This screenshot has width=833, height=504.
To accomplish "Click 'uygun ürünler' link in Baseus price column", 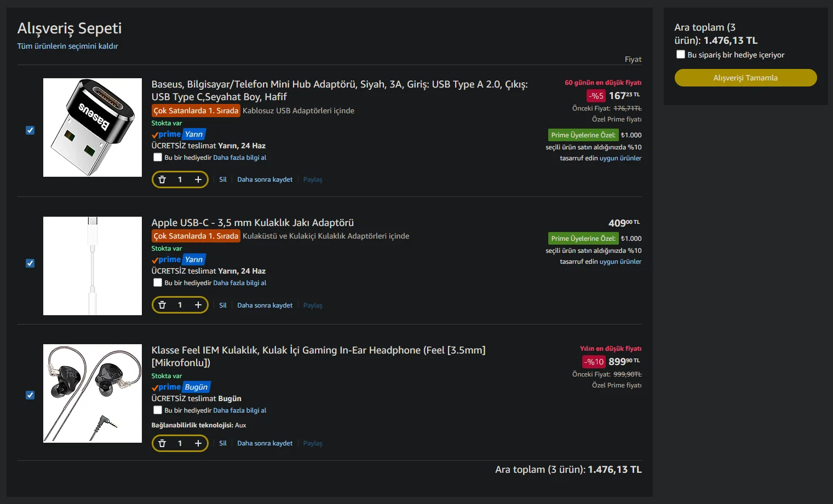I will pos(621,158).
